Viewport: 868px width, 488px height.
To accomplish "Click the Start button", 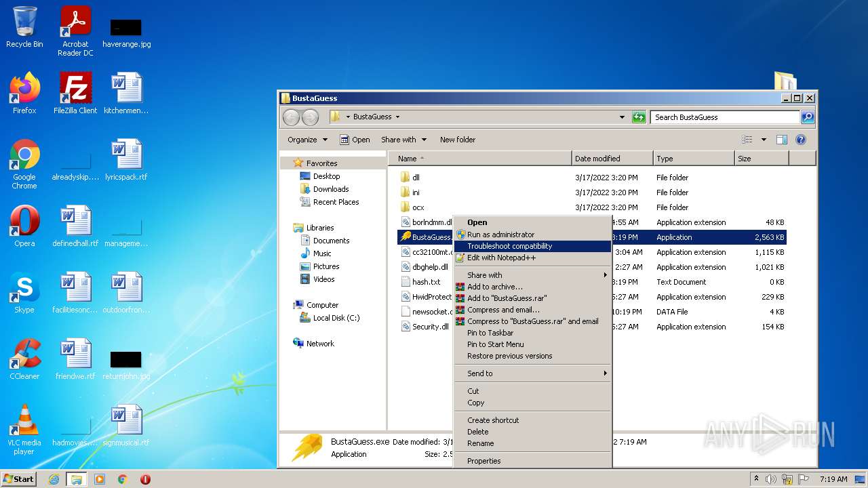I will (19, 479).
